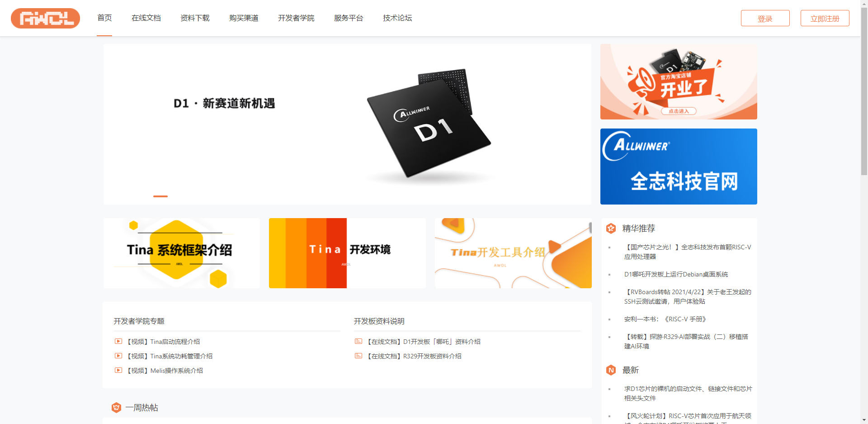This screenshot has height=424, width=868.
Task: Go to 资料下载 page
Action: [x=195, y=18]
